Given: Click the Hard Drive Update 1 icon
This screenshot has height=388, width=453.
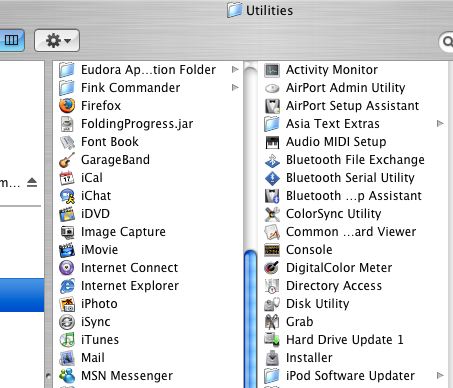Looking at the screenshot, I should click(x=272, y=340).
